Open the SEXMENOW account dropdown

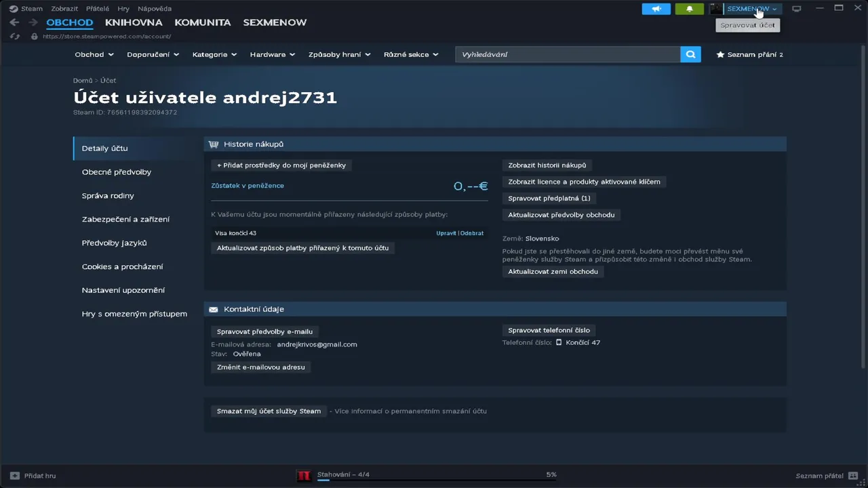(752, 9)
